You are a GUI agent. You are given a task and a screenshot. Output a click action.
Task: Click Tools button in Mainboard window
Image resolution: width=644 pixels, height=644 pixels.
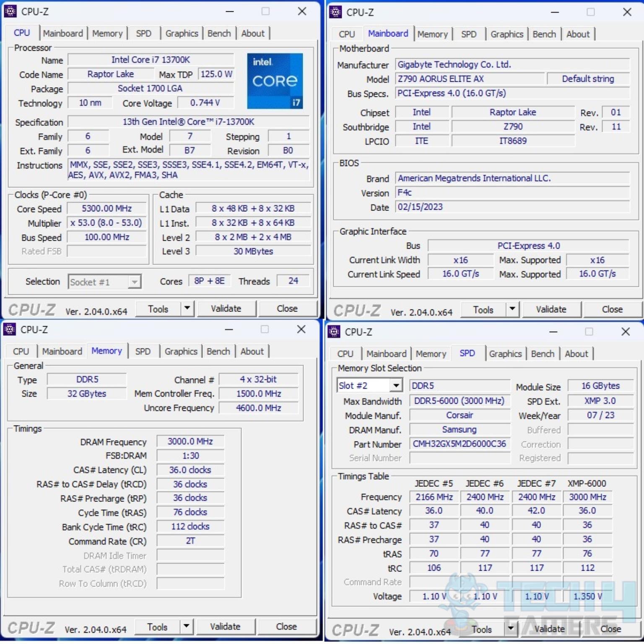click(483, 310)
